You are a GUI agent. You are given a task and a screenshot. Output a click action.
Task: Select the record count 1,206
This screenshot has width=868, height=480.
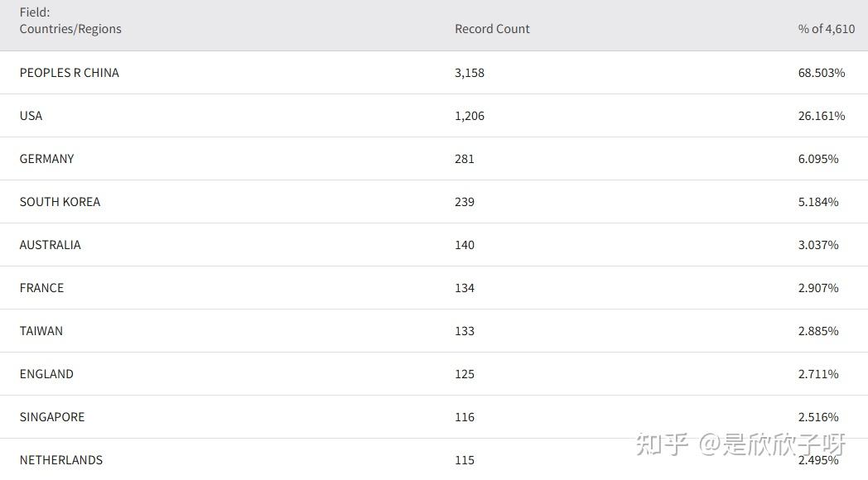(470, 116)
